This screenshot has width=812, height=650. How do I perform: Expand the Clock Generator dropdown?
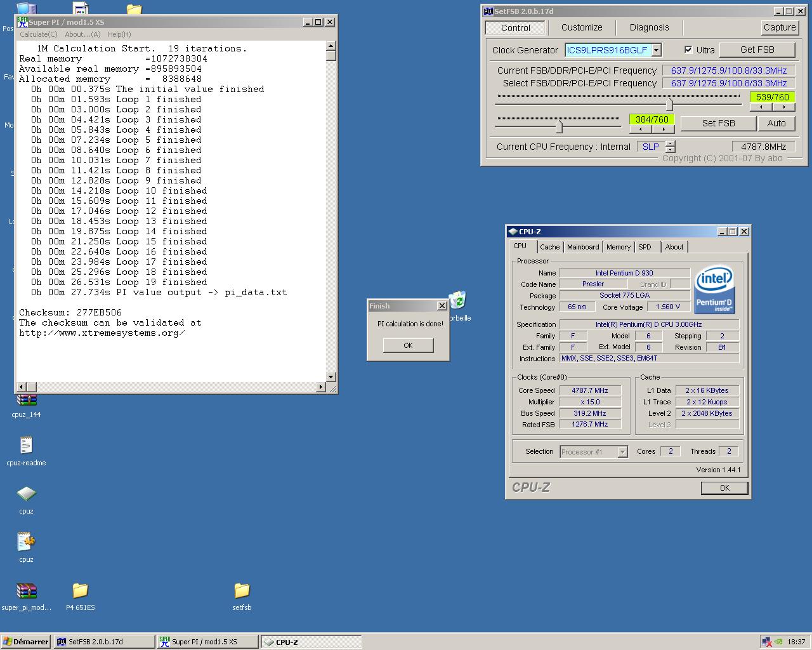coord(657,50)
